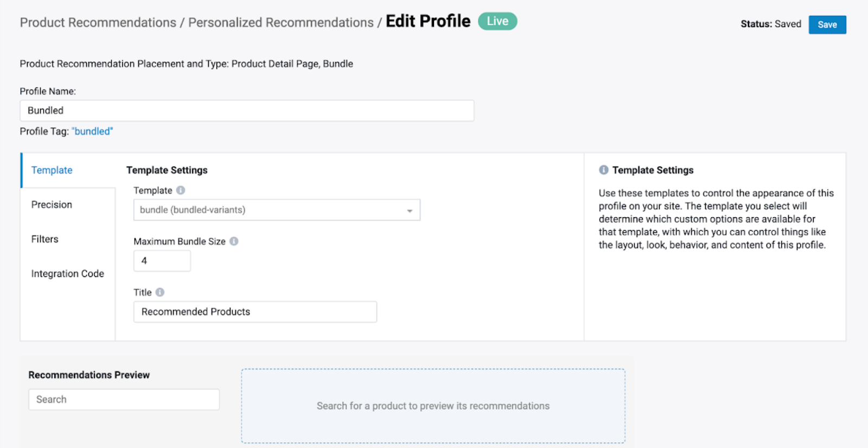Select the Filters tab
Image resolution: width=868 pixels, height=448 pixels.
pyautogui.click(x=44, y=239)
